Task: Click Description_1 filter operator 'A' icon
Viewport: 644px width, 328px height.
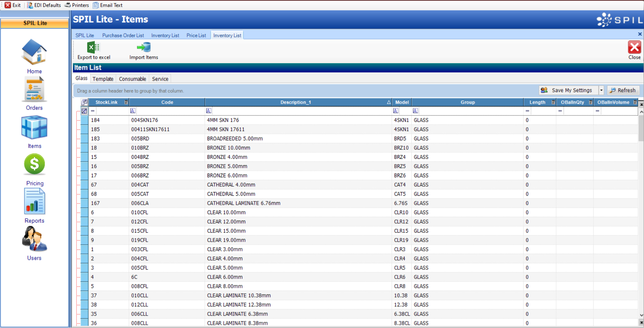Action: 209,111
